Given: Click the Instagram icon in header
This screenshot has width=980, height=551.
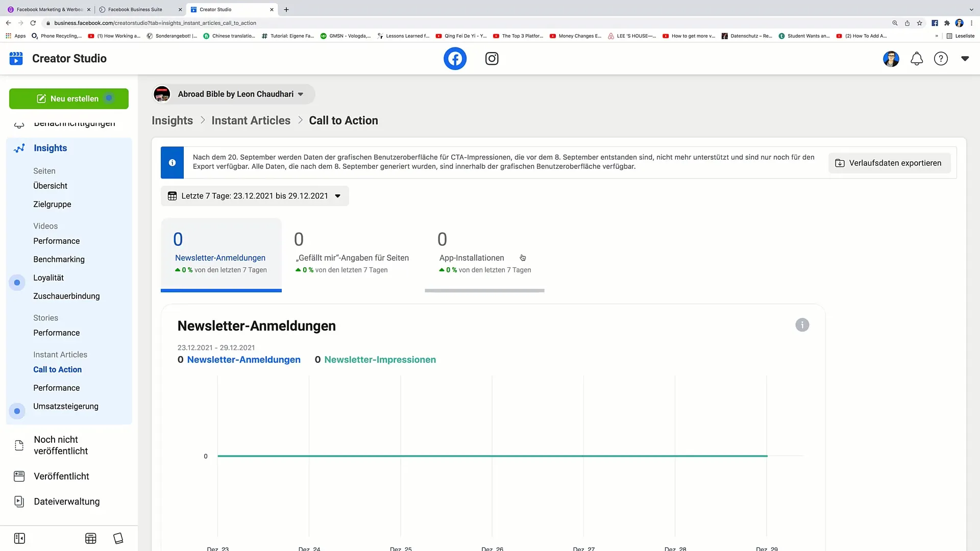Looking at the screenshot, I should pos(492,59).
